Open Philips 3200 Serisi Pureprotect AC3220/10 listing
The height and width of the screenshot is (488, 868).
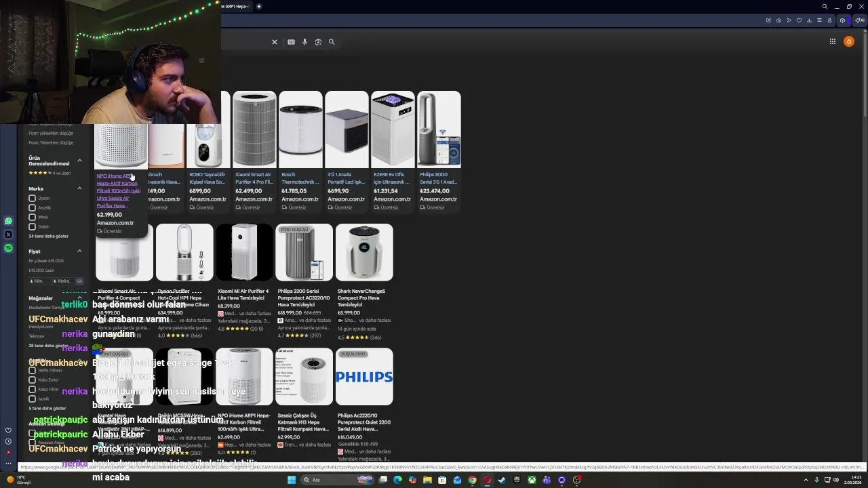coord(303,298)
